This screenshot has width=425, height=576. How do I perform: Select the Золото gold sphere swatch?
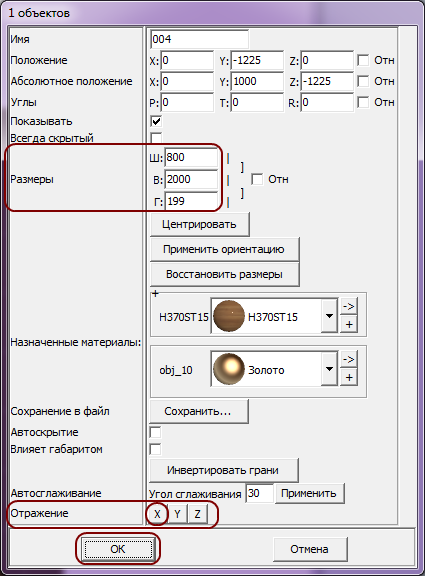pos(228,369)
